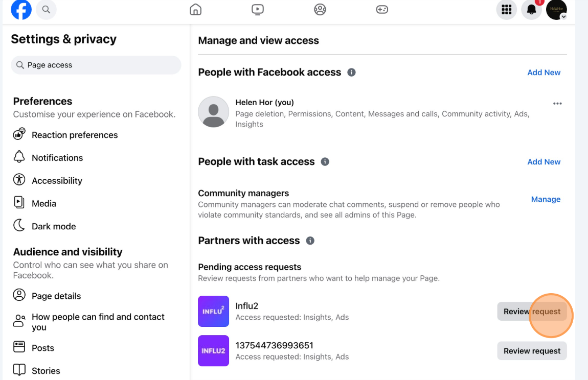Select Dark mode in the sidebar
This screenshot has height=380, width=588.
pyautogui.click(x=52, y=226)
